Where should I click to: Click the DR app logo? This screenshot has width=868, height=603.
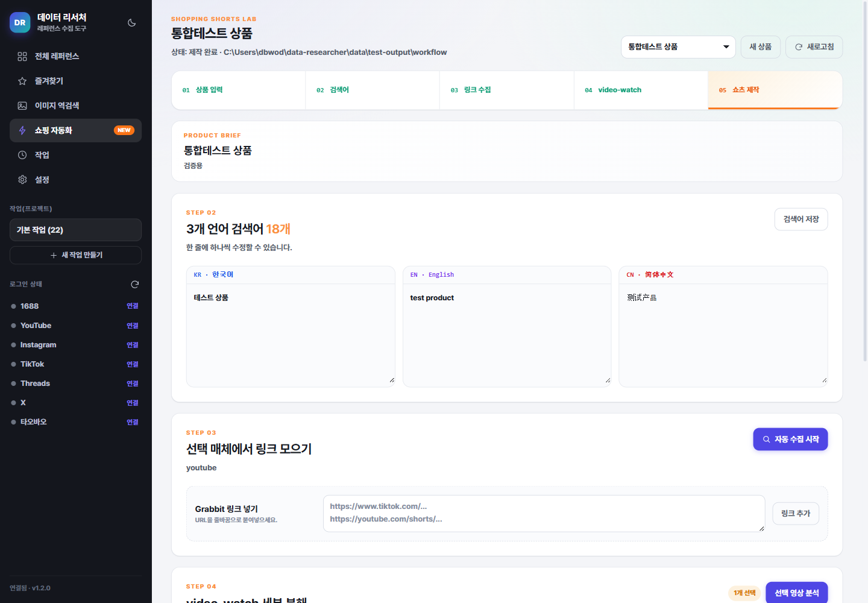click(20, 23)
